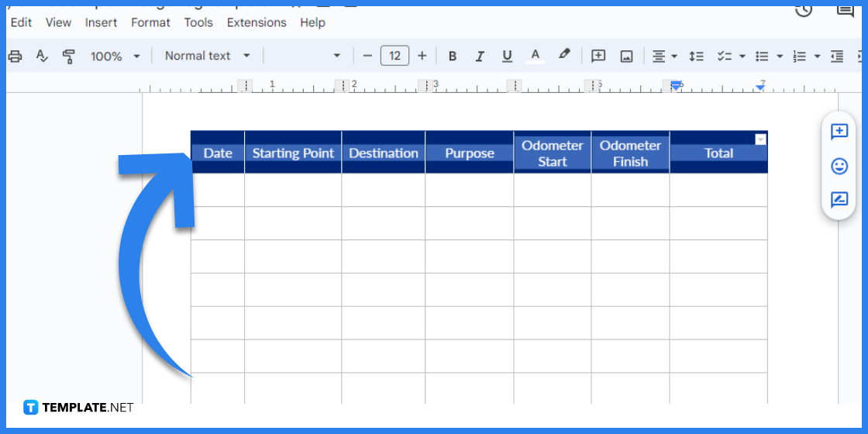
Task: Toggle bold formatting
Action: [x=453, y=56]
